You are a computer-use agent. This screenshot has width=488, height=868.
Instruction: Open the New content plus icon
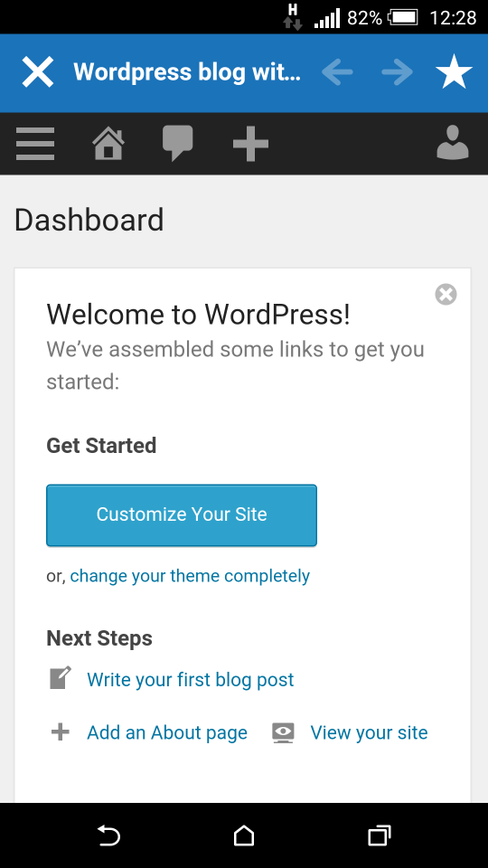pyautogui.click(x=250, y=144)
